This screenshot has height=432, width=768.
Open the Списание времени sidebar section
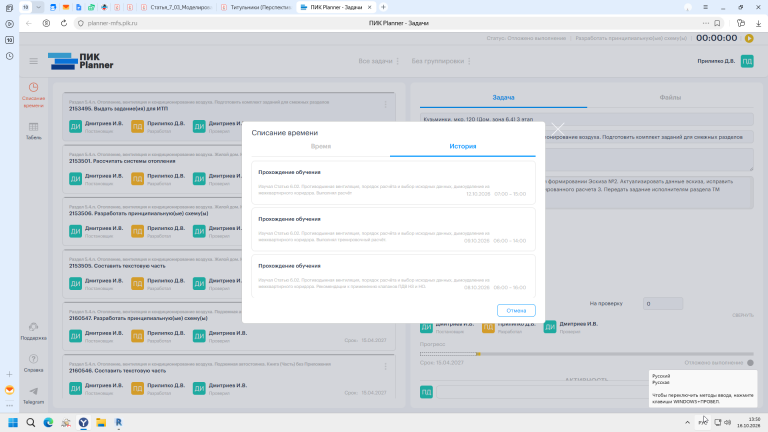click(33, 95)
